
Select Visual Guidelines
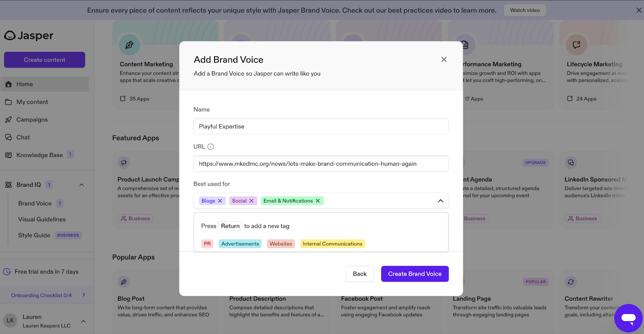point(42,219)
